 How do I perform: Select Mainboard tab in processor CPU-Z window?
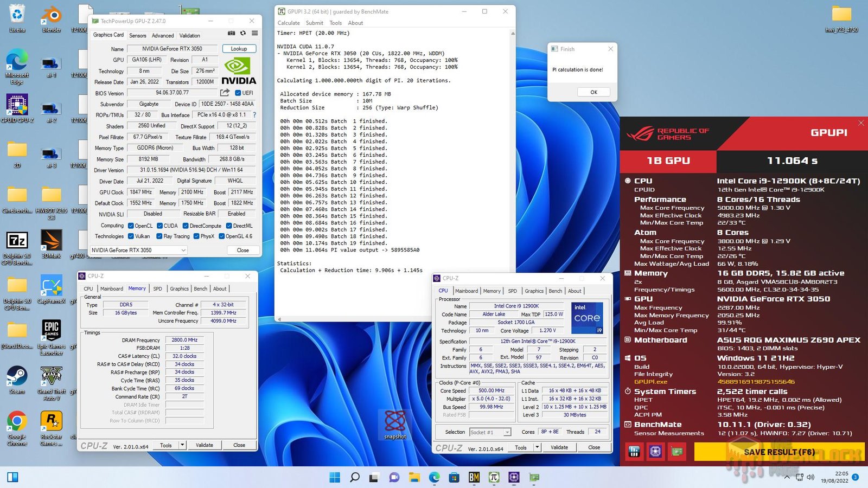467,291
